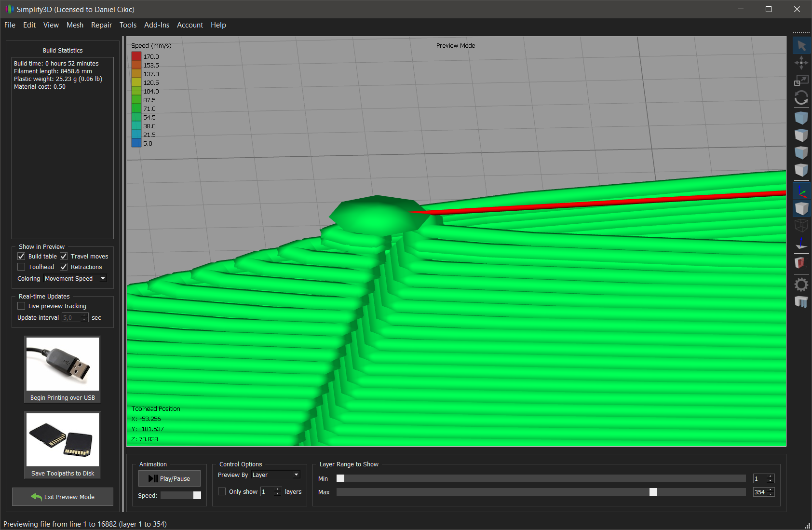
Task: Open the View menu
Action: tap(51, 25)
